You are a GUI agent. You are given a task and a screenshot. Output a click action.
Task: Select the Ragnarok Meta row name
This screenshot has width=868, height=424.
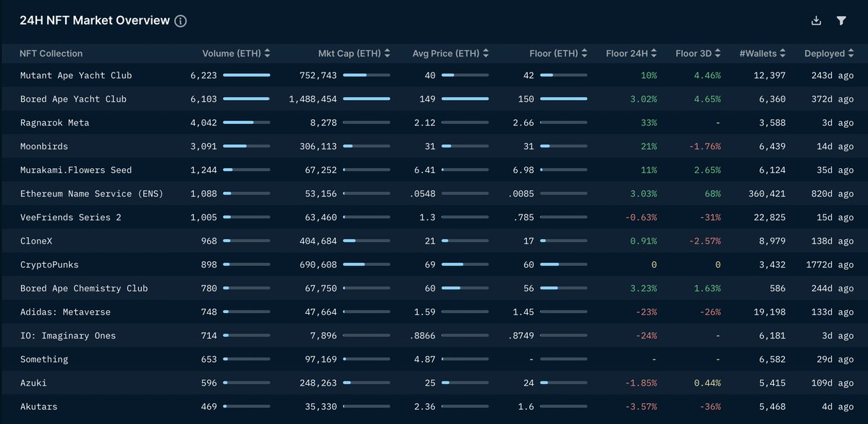pos(55,122)
